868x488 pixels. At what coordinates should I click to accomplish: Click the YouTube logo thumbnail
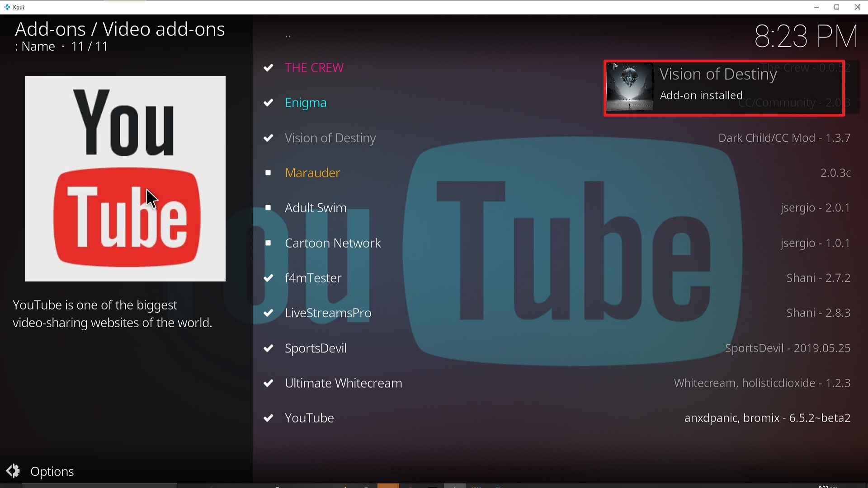[125, 179]
